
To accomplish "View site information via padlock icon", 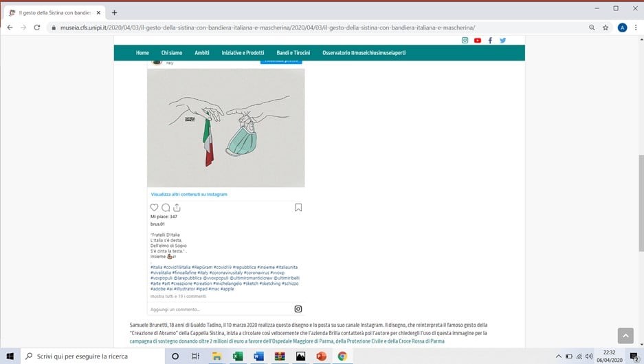I will click(54, 28).
